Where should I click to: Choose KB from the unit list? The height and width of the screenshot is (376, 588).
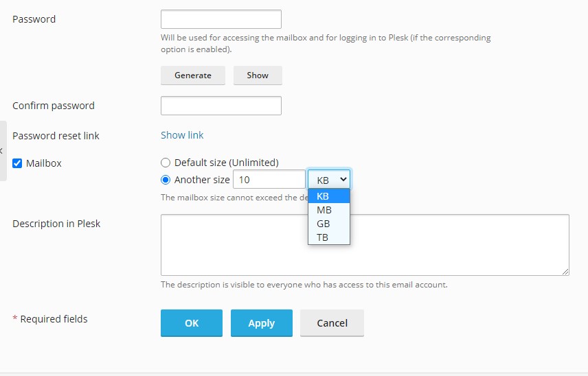[x=329, y=196]
